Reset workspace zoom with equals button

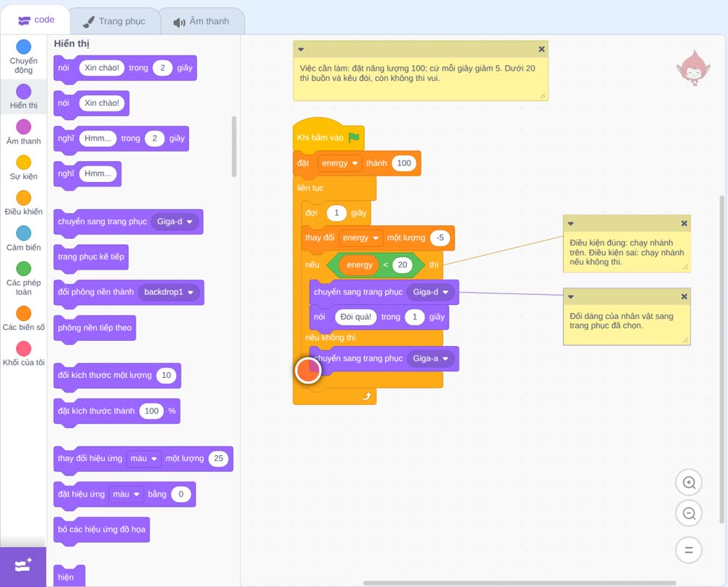tap(689, 551)
